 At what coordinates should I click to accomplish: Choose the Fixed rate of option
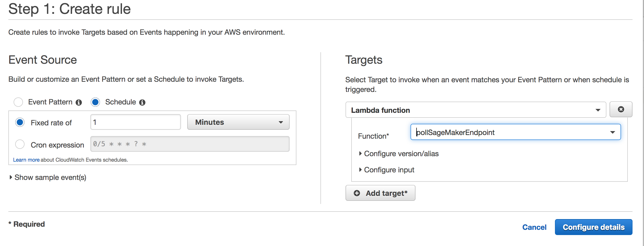(x=20, y=122)
